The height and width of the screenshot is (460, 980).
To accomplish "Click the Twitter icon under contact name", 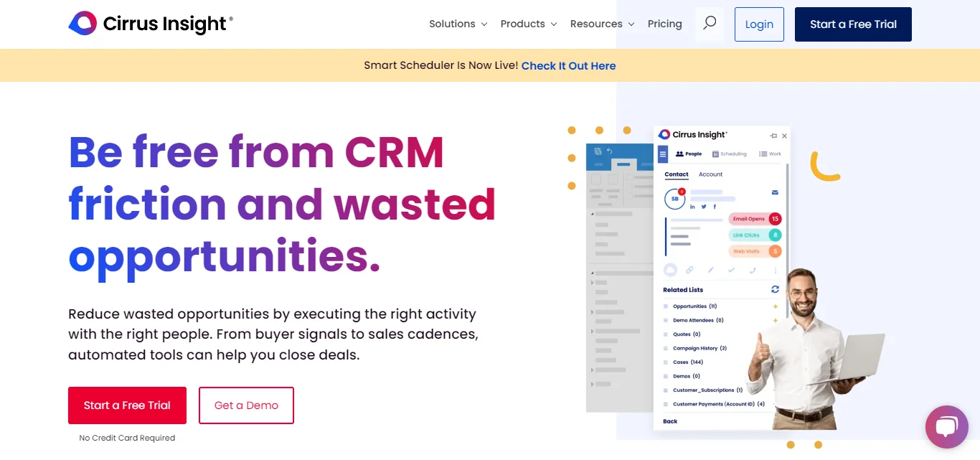I will [704, 207].
